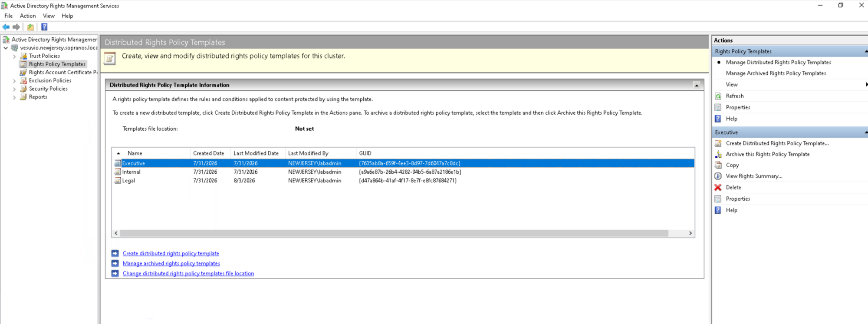Click left arrow of template list scrollbar
The image size is (868, 324).
pos(116,233)
